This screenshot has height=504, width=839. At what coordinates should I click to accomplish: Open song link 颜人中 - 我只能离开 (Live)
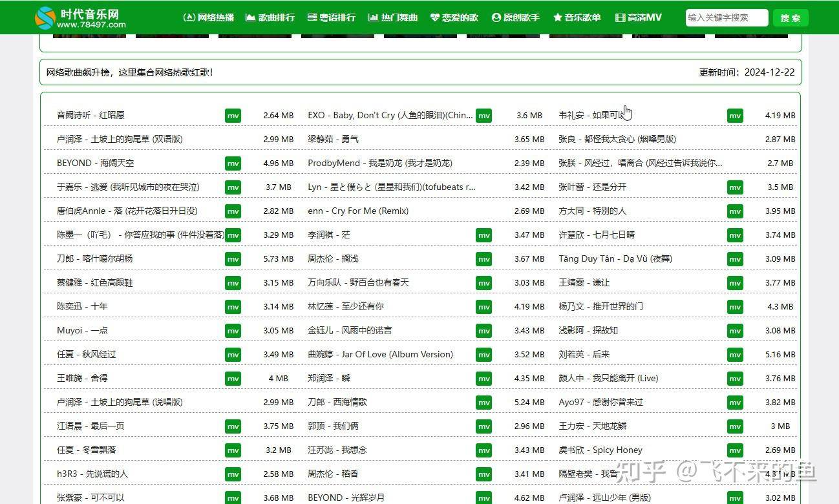click(608, 378)
